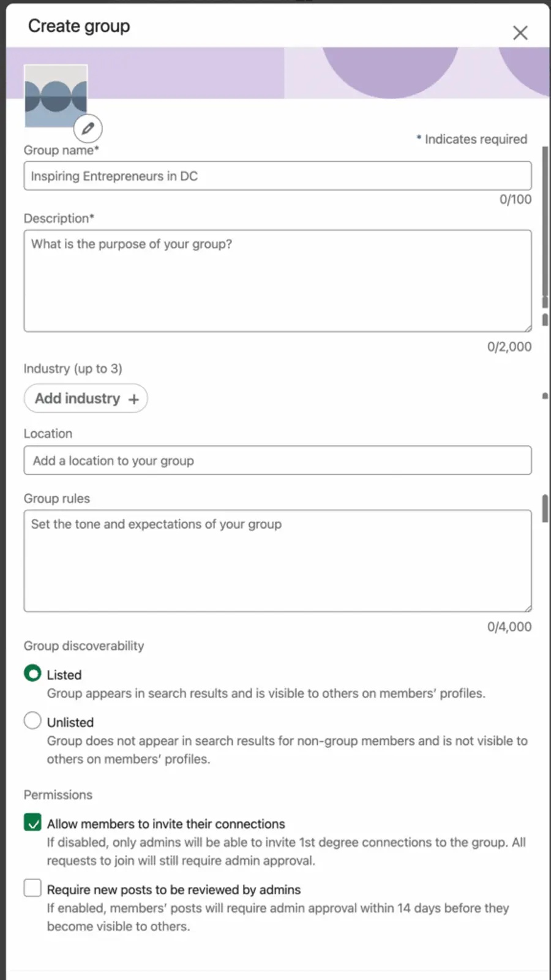Click the 'Require new posts to be reviewed by admins' label
The height and width of the screenshot is (980, 551).
(x=174, y=890)
